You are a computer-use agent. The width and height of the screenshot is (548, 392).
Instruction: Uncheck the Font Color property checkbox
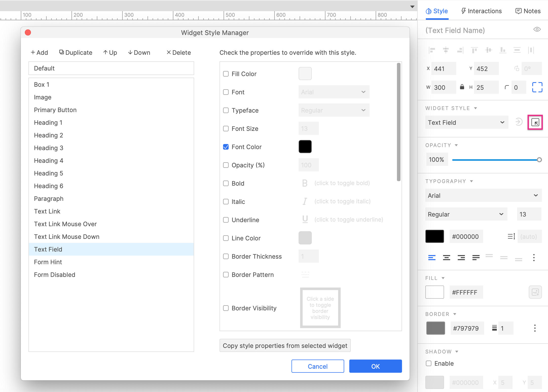[226, 147]
